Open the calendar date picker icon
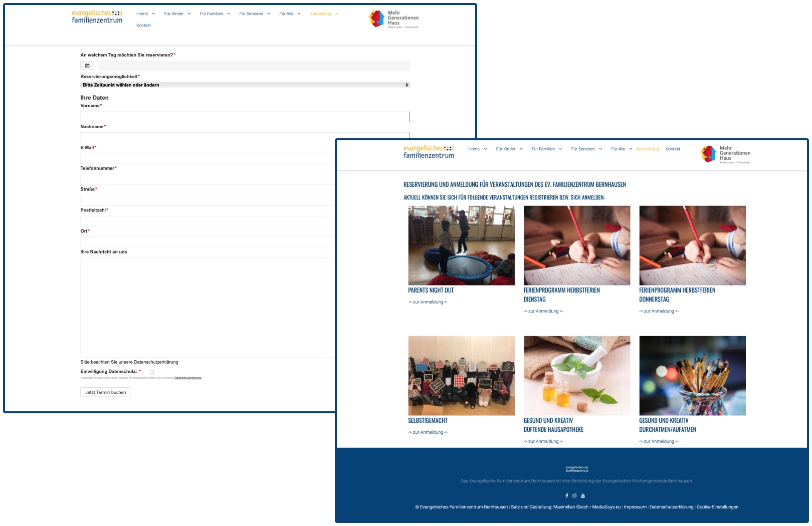The image size is (812, 526). tap(87, 66)
